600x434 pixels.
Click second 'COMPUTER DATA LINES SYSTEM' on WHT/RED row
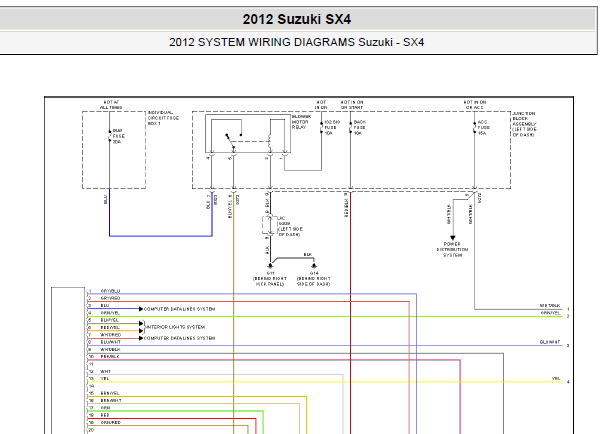(x=179, y=338)
